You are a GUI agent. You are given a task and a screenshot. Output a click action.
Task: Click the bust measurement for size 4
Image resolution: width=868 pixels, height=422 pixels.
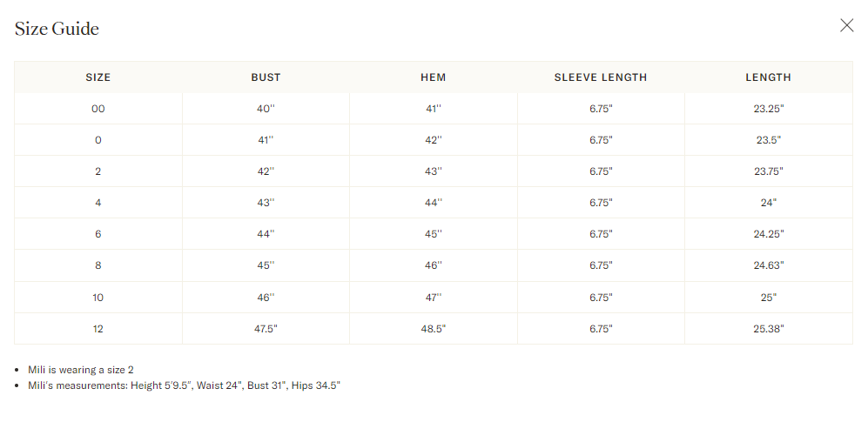266,203
